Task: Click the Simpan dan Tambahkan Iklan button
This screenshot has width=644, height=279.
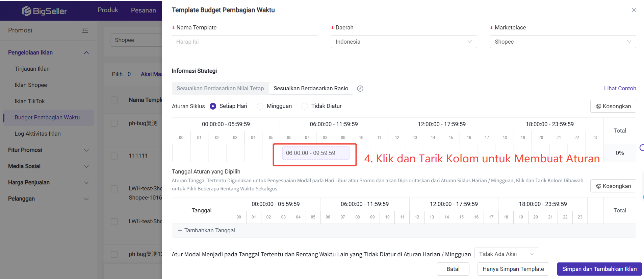Action: point(599,269)
